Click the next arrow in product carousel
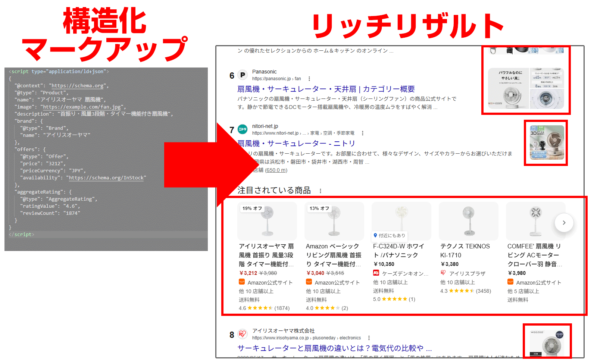 [564, 223]
